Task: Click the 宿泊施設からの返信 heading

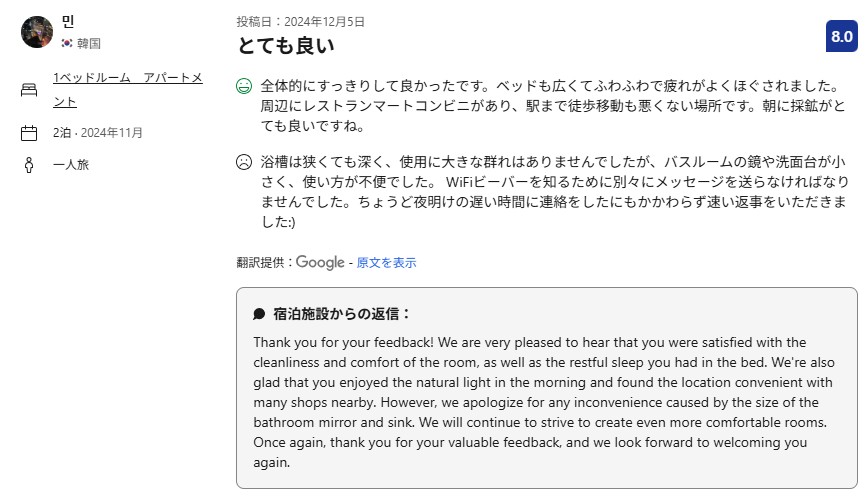Action: pos(342,313)
